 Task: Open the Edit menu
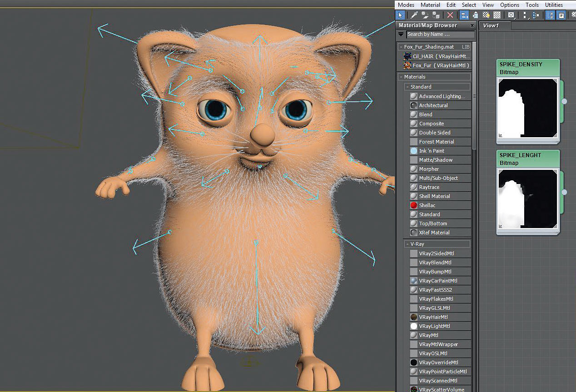[451, 5]
